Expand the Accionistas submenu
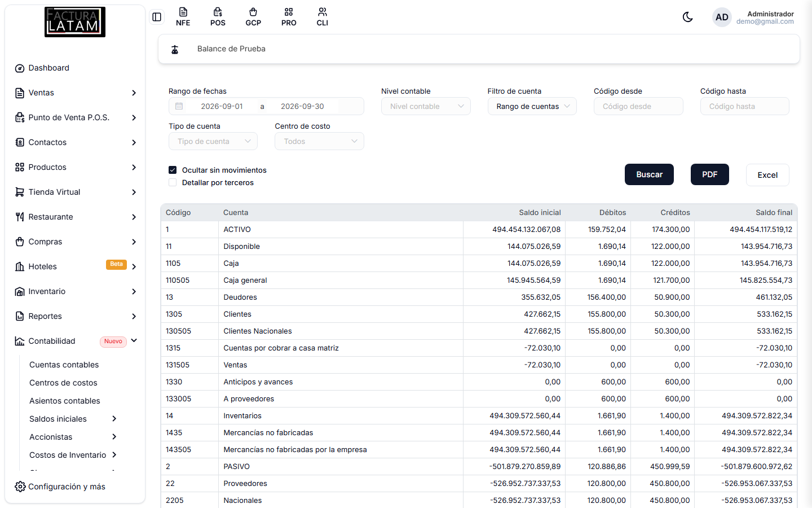The height and width of the screenshot is (508, 812). 73,437
